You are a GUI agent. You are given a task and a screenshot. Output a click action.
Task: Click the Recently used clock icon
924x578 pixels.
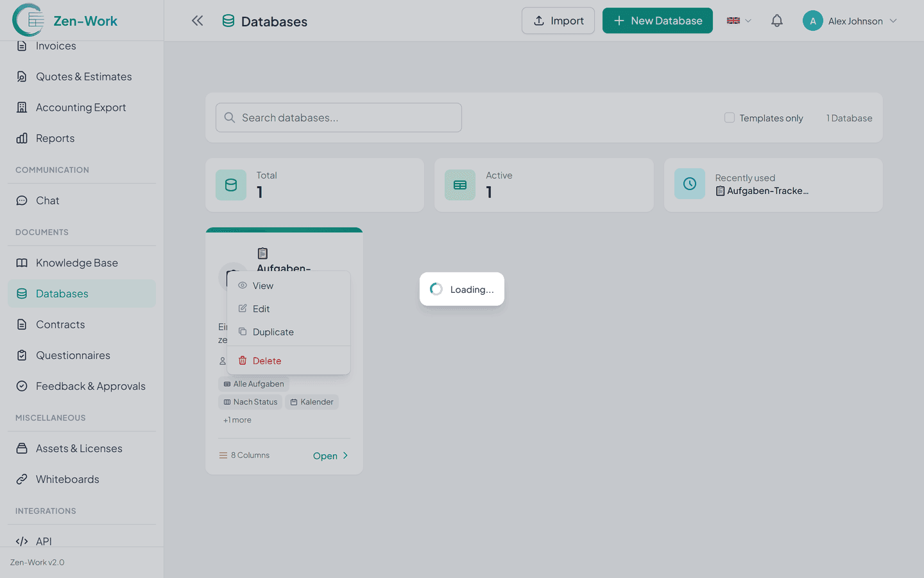(x=690, y=184)
